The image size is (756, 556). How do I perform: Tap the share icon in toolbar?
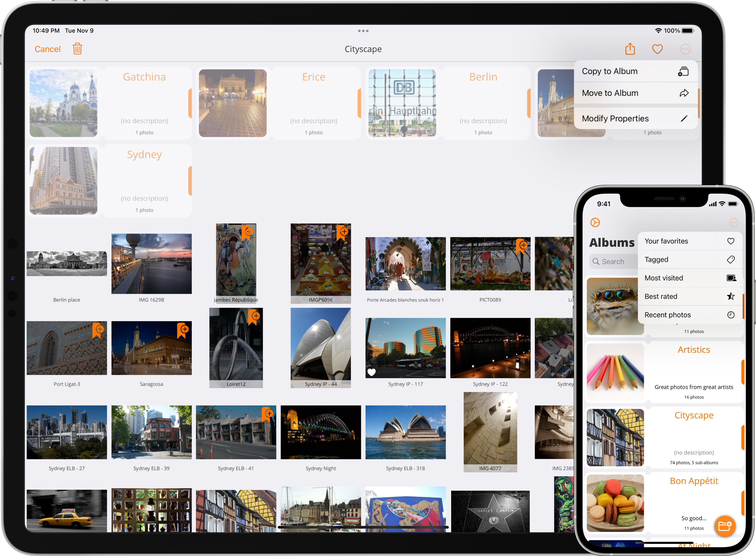pyautogui.click(x=630, y=49)
